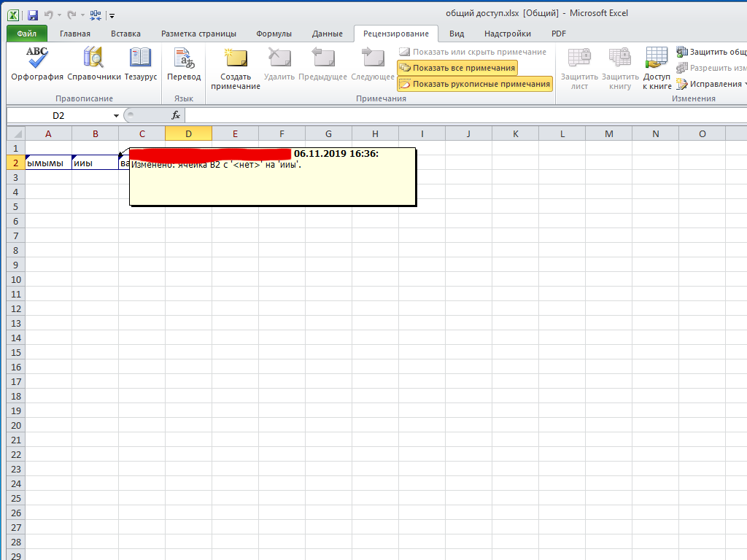Toggle Показать все примечания off
This screenshot has height=560, width=747.
point(457,68)
